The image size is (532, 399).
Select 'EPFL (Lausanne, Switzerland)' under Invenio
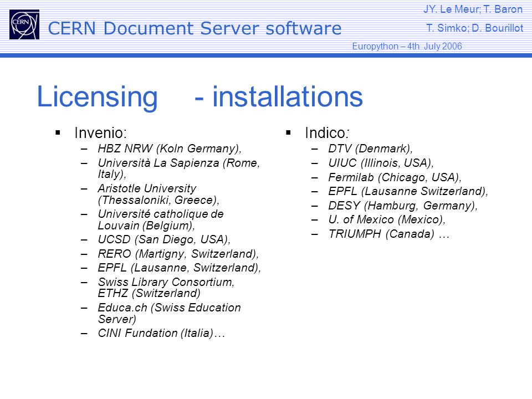click(179, 268)
